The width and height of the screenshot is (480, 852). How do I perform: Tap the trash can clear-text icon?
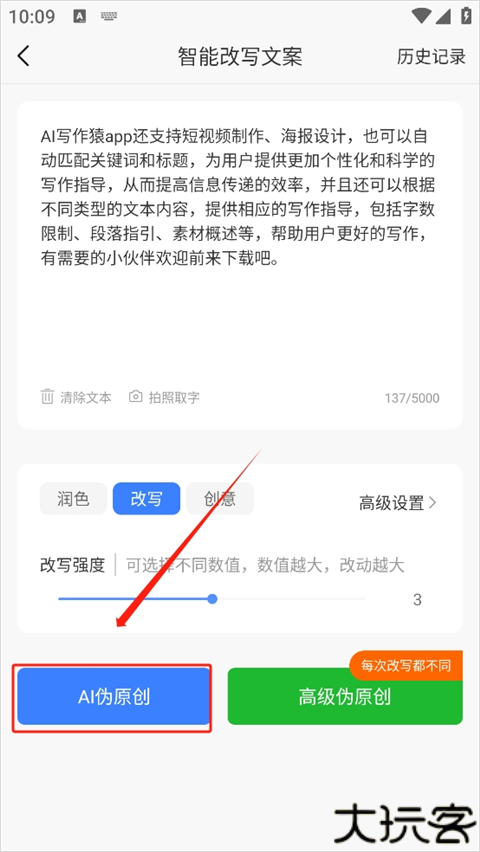(48, 397)
